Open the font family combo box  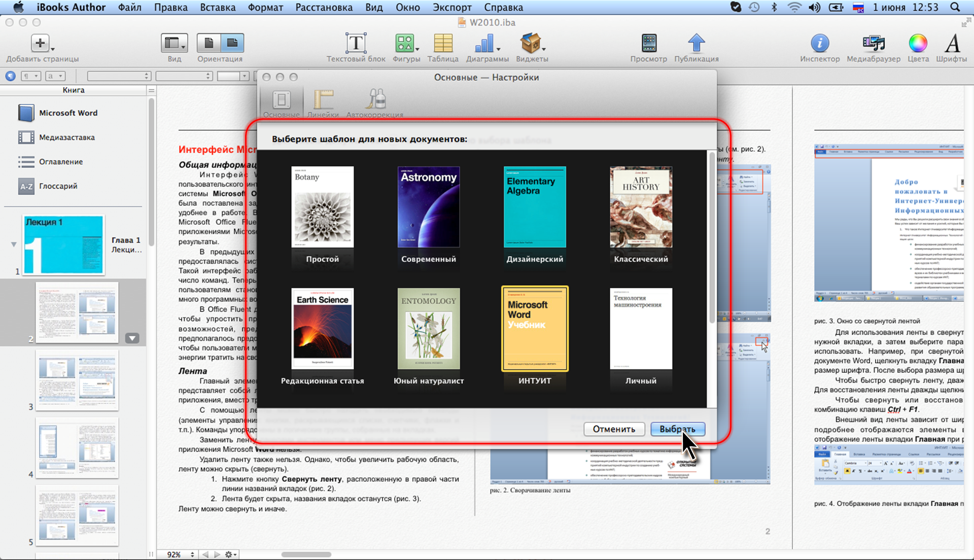coord(119,76)
